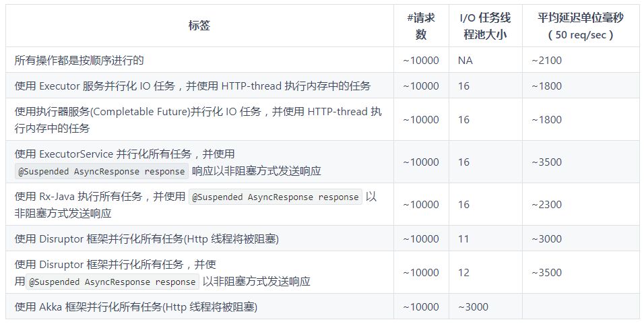
Task: Click ~3000 in the Akka row
Action: [x=473, y=306]
